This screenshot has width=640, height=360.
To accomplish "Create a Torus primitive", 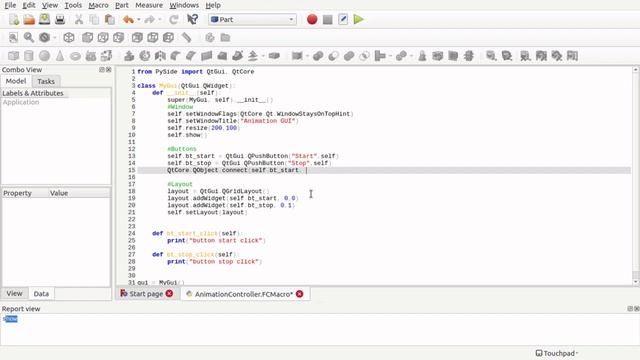I will [x=75, y=56].
